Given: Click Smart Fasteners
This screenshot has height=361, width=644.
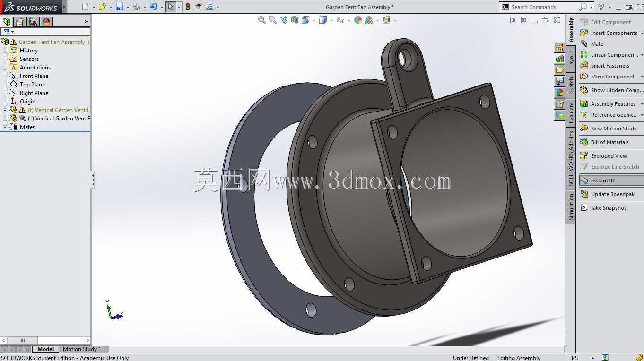Looking at the screenshot, I should pos(605,66).
